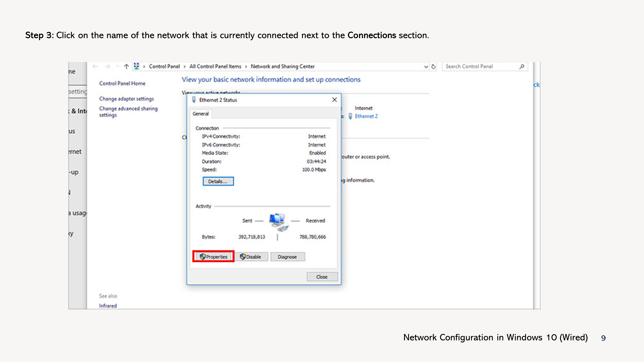Click the sent bytes value 392,718,813

point(252,237)
